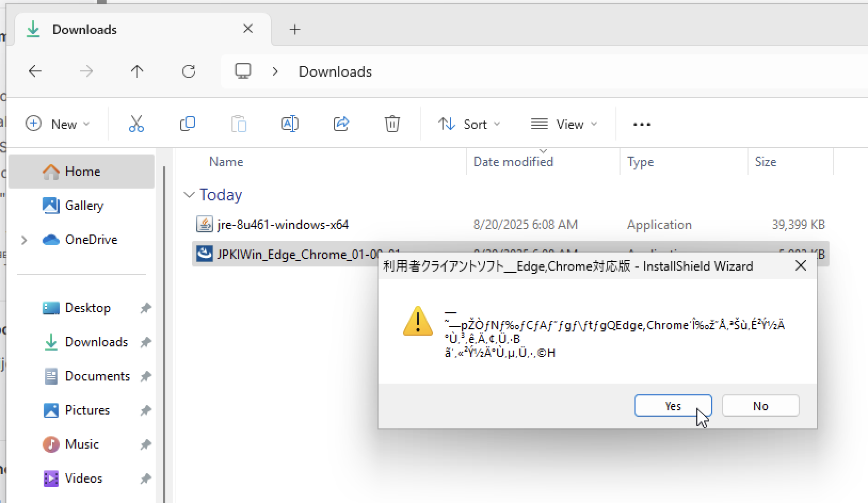The image size is (868, 503).
Task: Collapse the Today group
Action: pos(189,194)
